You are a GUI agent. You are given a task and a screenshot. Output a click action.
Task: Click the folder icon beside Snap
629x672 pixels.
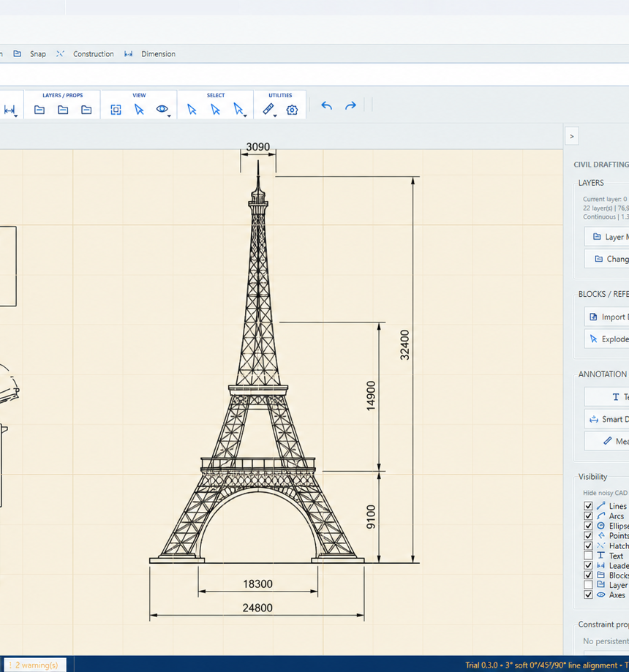pyautogui.click(x=17, y=53)
